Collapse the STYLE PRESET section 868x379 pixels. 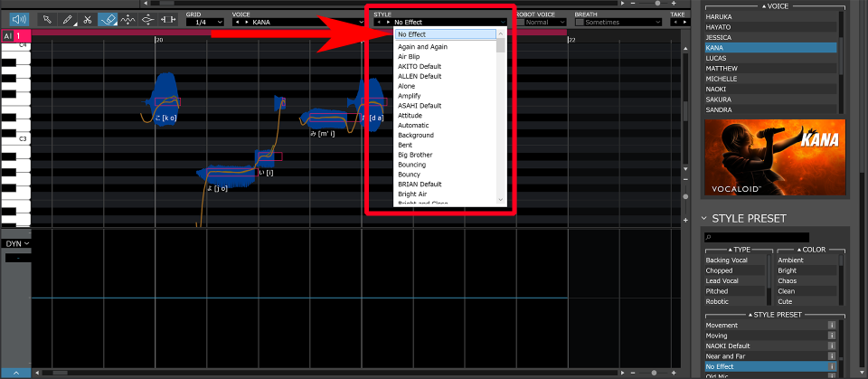(704, 218)
